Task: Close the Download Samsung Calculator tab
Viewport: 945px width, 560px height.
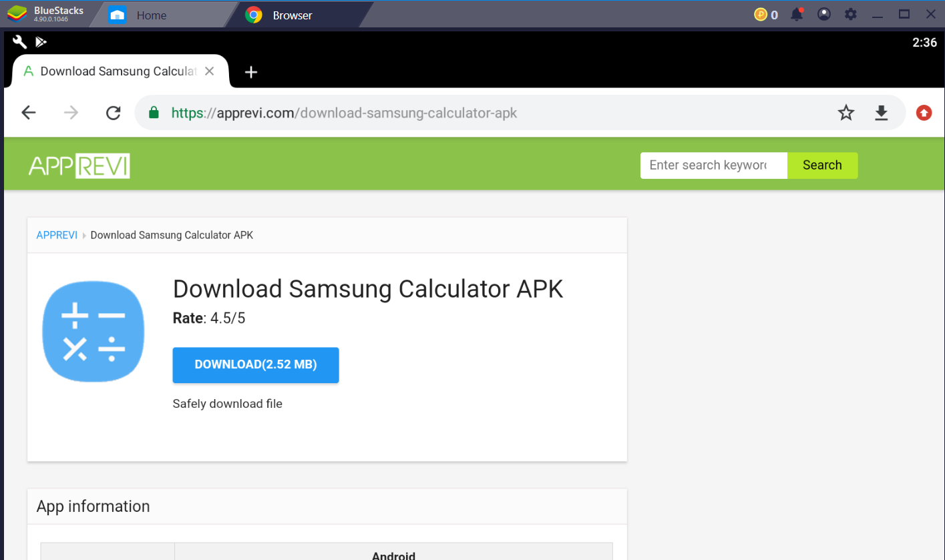Action: 210,71
